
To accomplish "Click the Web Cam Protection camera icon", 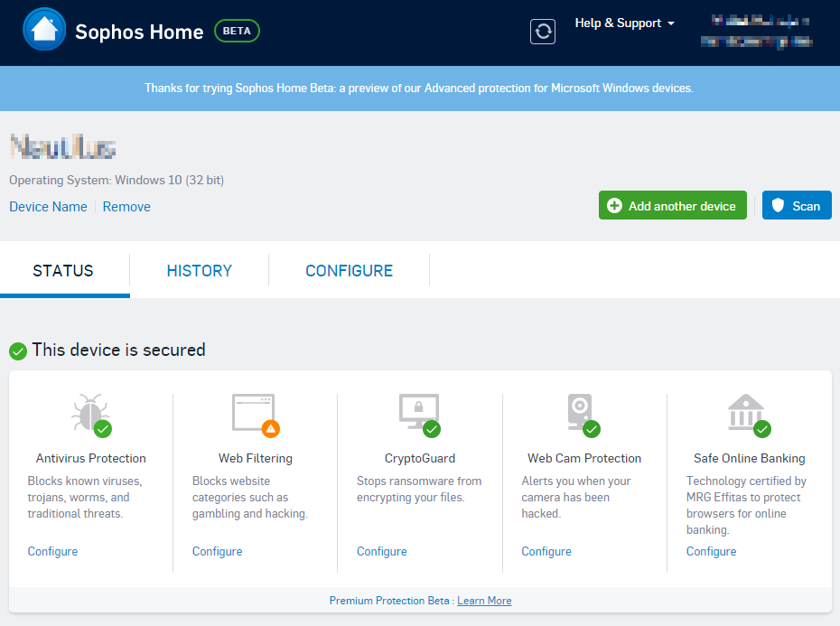I will 580,412.
